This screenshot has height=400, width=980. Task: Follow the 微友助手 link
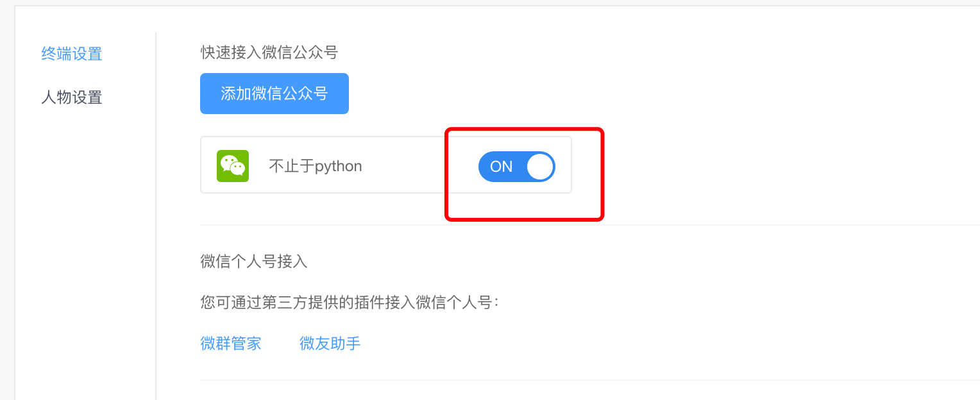330,344
